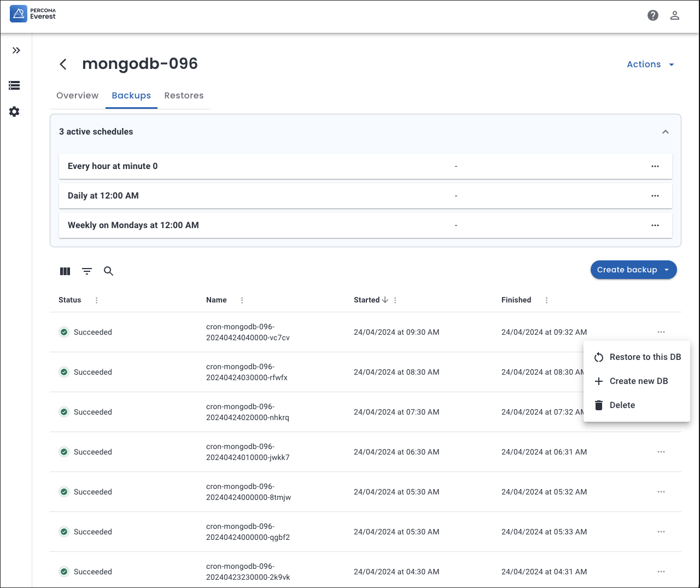Select Restore to this DB

point(637,357)
